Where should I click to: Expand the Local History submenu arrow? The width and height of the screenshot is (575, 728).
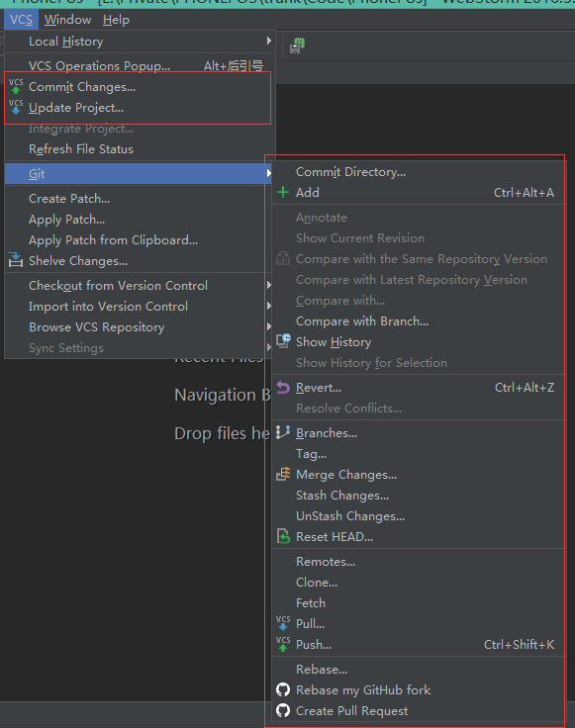click(268, 41)
